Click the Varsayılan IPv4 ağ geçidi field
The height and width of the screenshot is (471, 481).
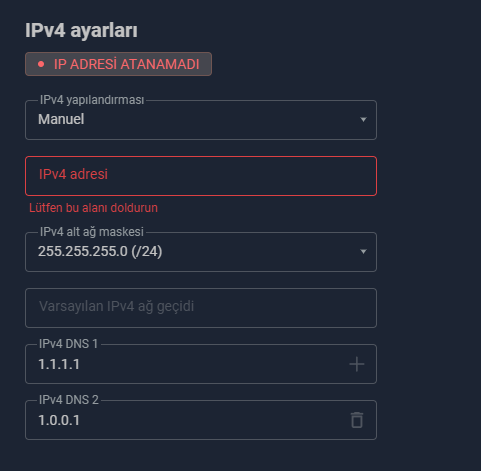[201, 308]
